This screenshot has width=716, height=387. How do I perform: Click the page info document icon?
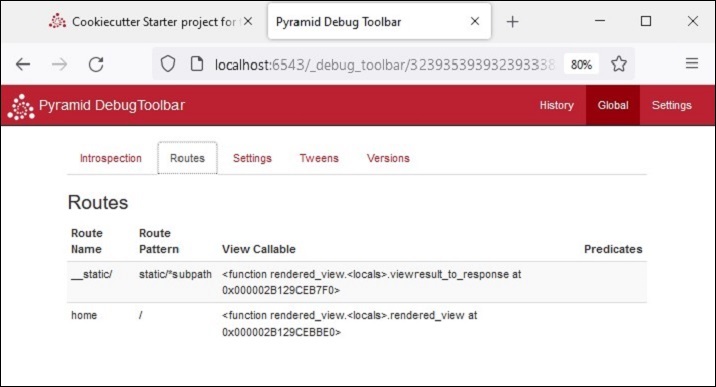pyautogui.click(x=197, y=64)
